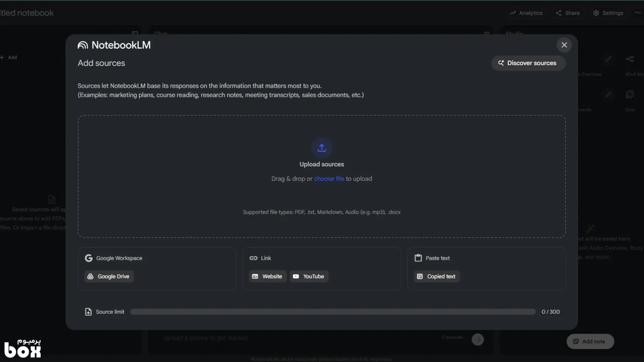
Task: Click the notebook title in the top bar
Action: tap(27, 13)
